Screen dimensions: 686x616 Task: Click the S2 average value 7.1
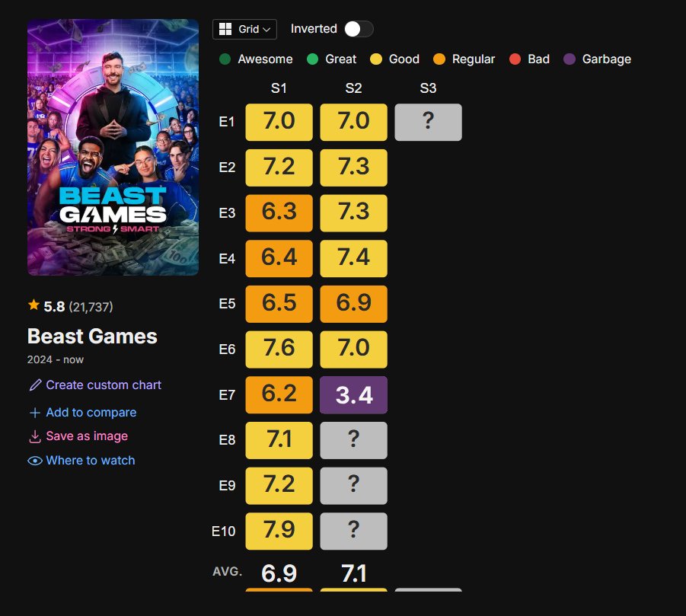pos(353,573)
